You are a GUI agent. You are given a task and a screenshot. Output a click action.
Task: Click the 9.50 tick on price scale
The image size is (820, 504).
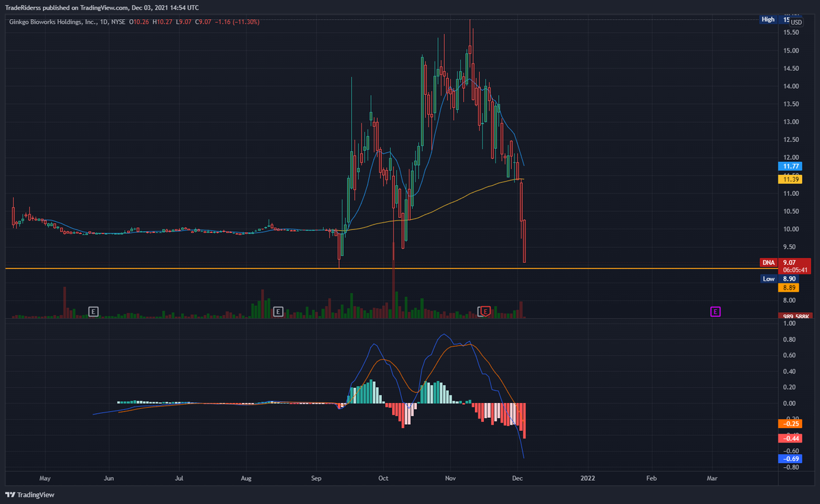[791, 247]
